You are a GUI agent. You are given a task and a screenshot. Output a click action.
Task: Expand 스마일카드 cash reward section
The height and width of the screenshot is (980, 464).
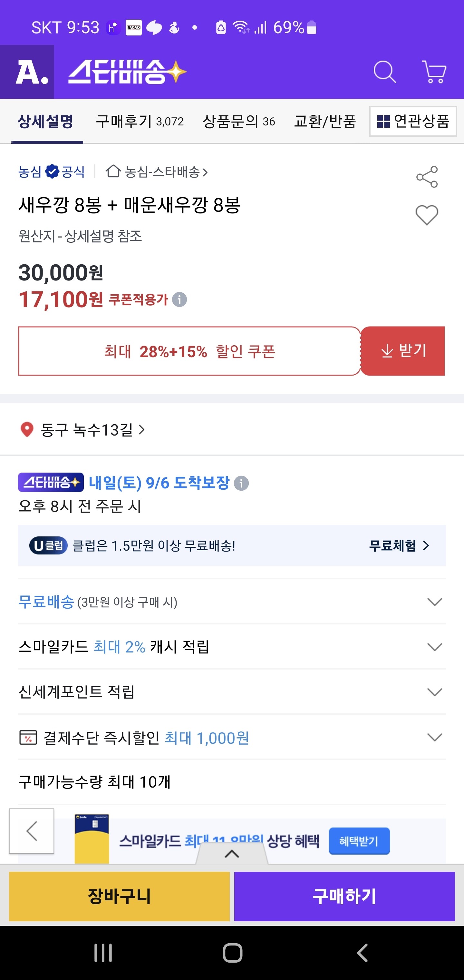click(x=434, y=647)
